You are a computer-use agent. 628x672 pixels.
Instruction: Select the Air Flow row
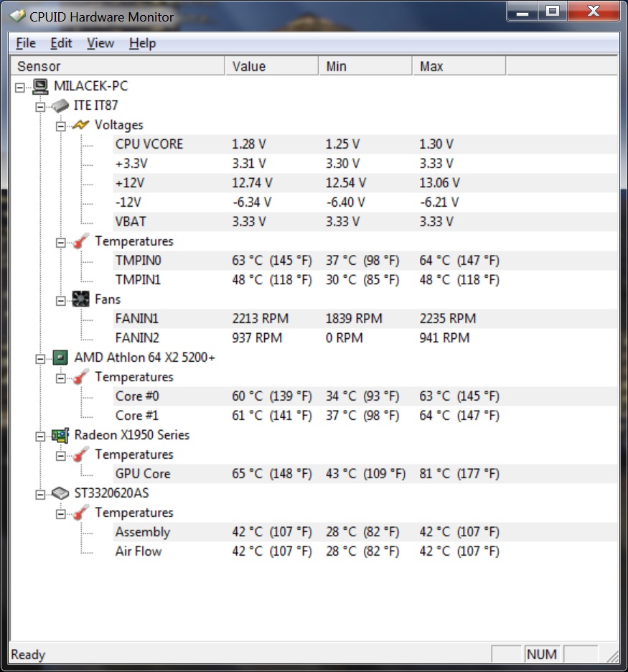click(x=365, y=551)
